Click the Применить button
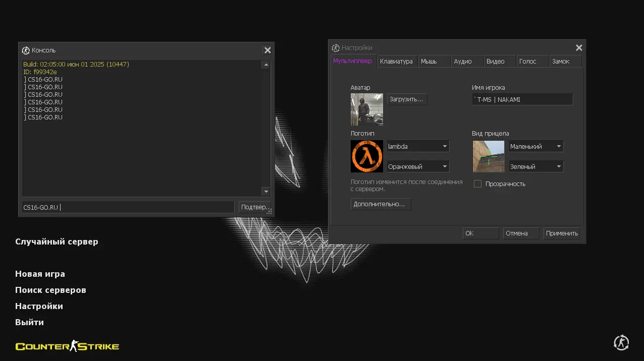The width and height of the screenshot is (644, 361). pyautogui.click(x=561, y=233)
